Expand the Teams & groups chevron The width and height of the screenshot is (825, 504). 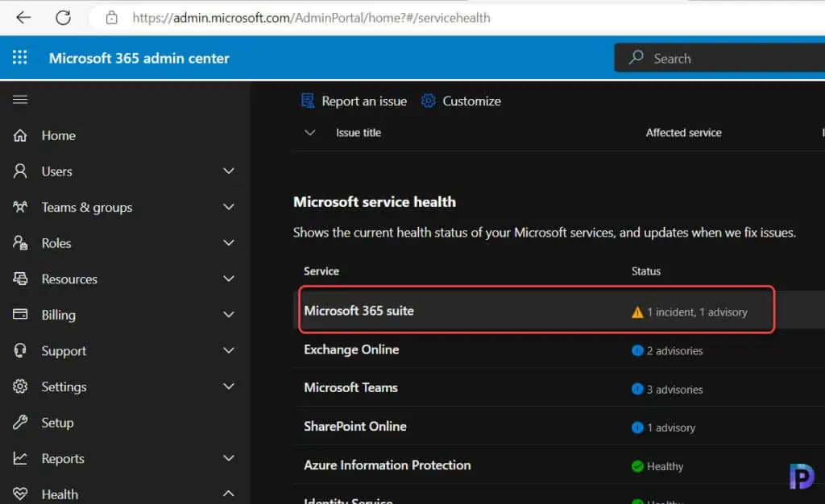pos(228,207)
